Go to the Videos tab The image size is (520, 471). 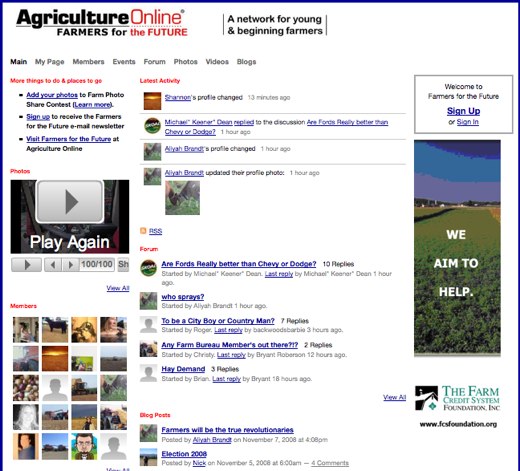217,62
